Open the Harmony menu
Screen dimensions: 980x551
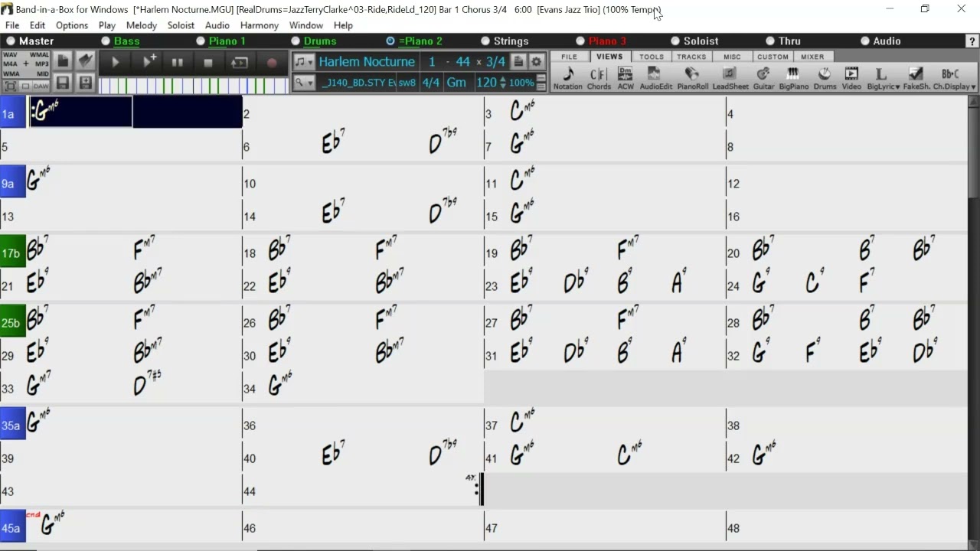(259, 25)
